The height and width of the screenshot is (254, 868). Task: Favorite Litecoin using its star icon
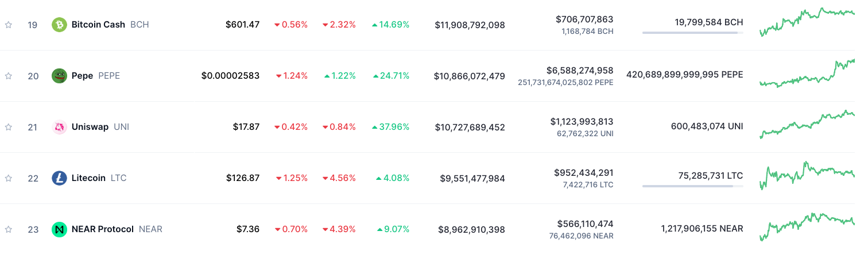9,178
